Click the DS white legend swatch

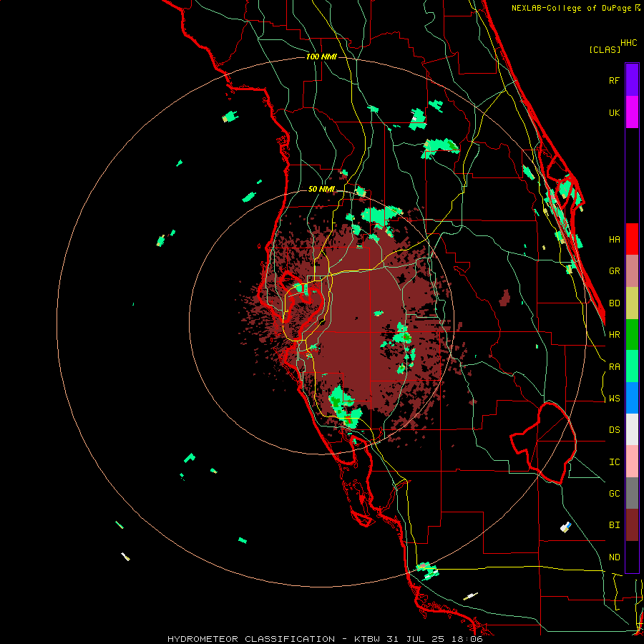click(x=632, y=429)
